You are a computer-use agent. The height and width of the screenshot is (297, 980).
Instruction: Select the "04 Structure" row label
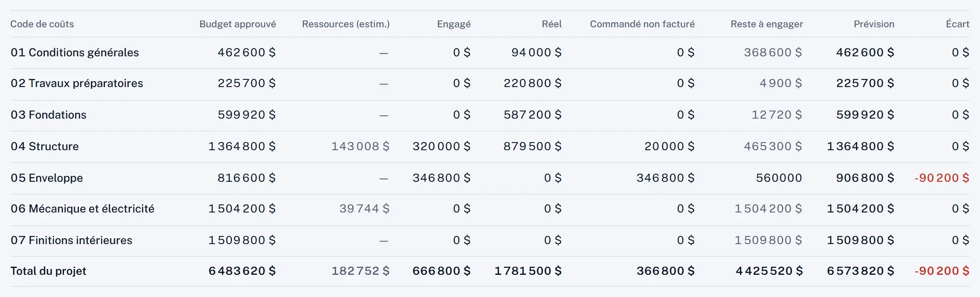tap(44, 146)
